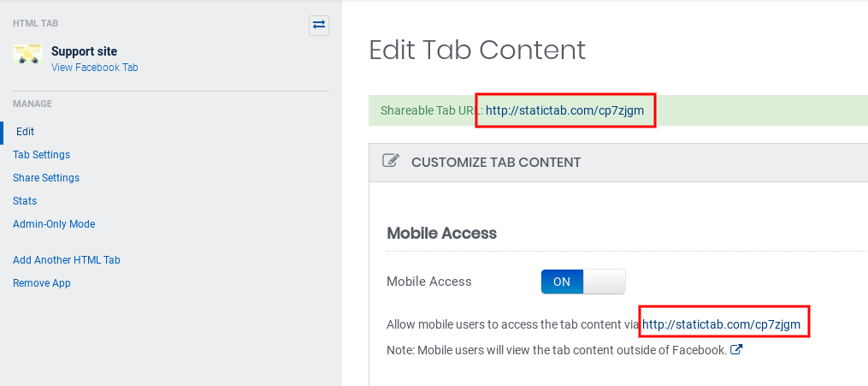Click the Support site thumbnail image
Image resolution: width=868 pixels, height=386 pixels.
28,56
